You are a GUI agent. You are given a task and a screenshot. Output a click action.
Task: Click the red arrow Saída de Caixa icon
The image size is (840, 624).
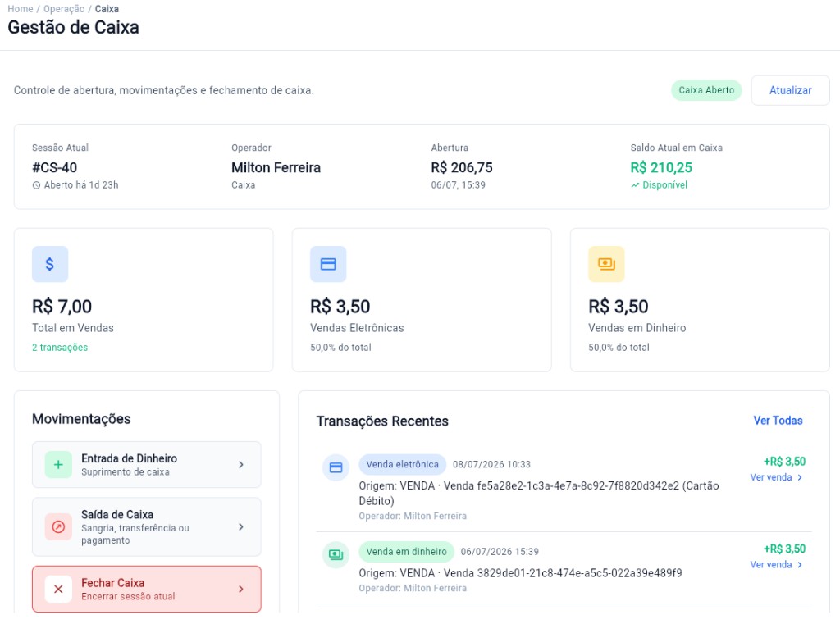[x=58, y=527]
